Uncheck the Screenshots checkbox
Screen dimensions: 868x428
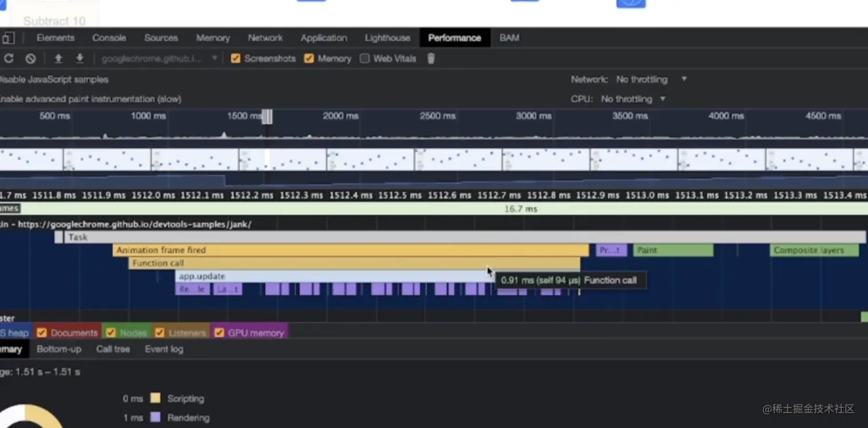click(235, 59)
